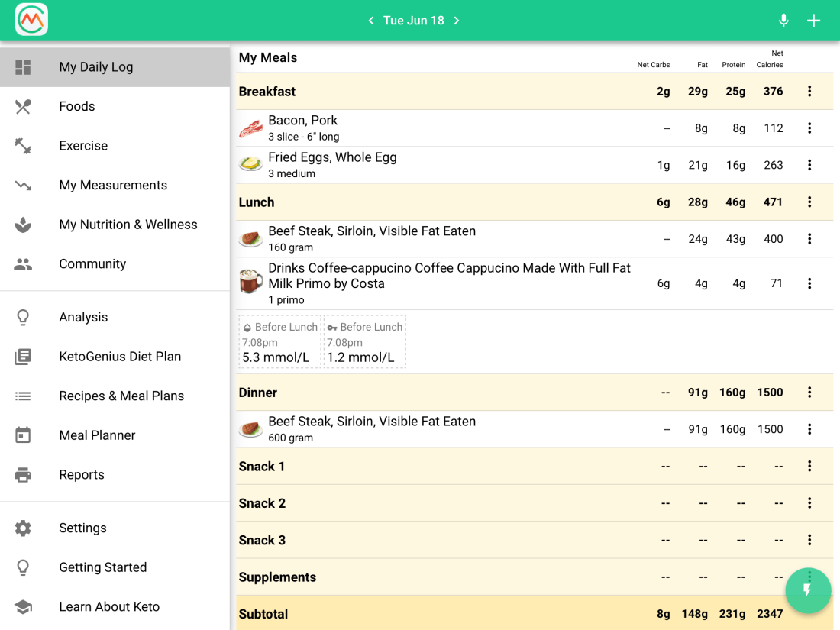Click the Reports printer icon

point(23,475)
